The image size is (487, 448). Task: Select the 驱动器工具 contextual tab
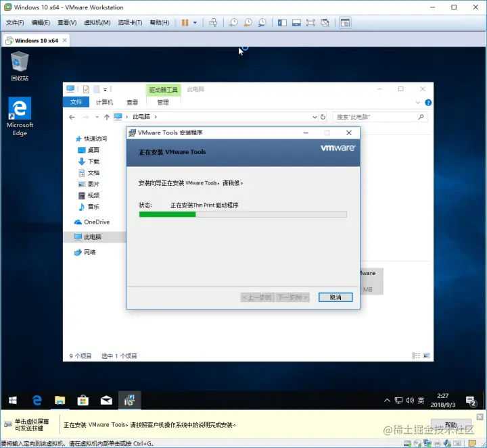pos(164,90)
